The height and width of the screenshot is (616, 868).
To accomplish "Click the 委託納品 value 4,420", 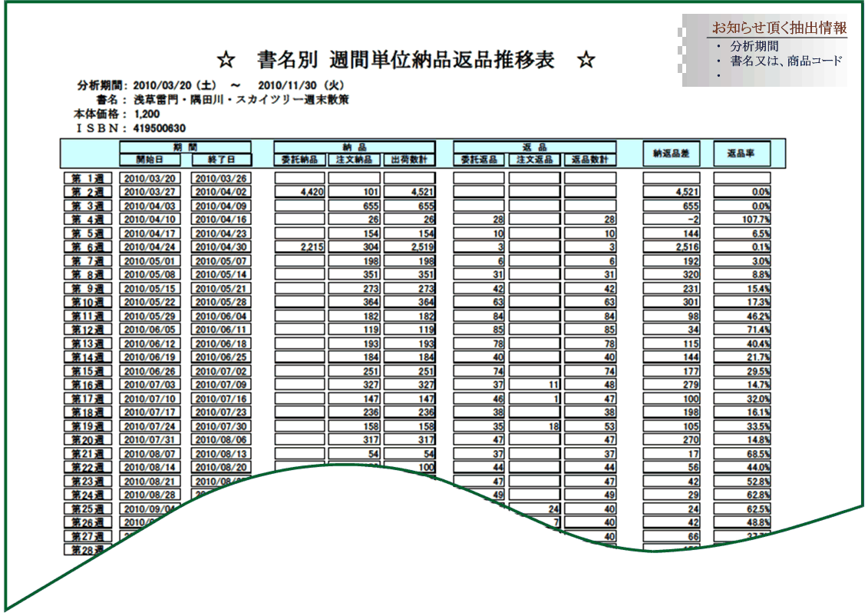I will 299,192.
